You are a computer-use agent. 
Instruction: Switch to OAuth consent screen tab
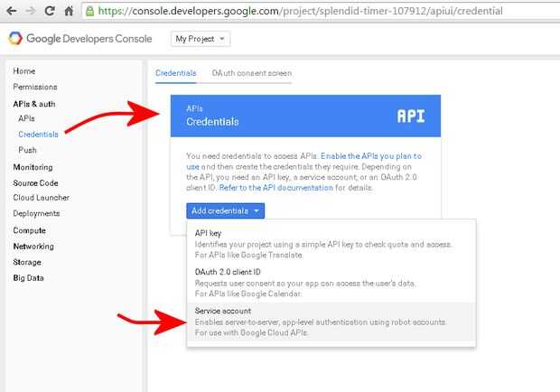coord(252,73)
